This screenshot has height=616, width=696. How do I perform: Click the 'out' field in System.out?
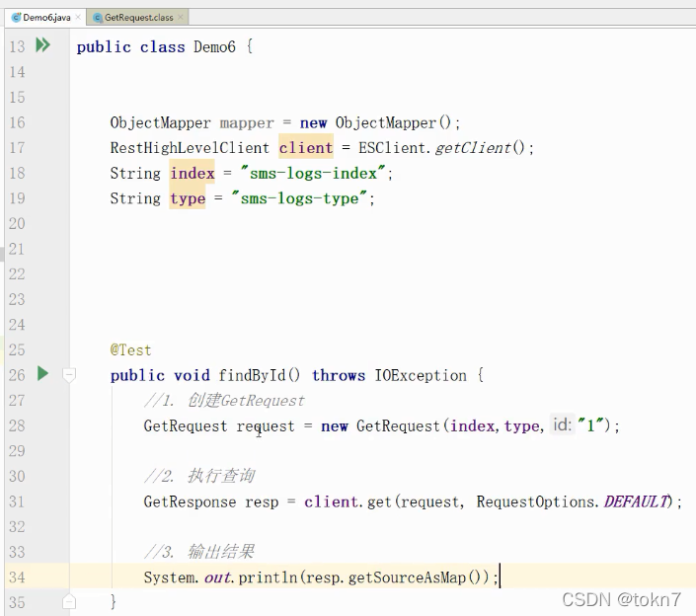coord(217,577)
